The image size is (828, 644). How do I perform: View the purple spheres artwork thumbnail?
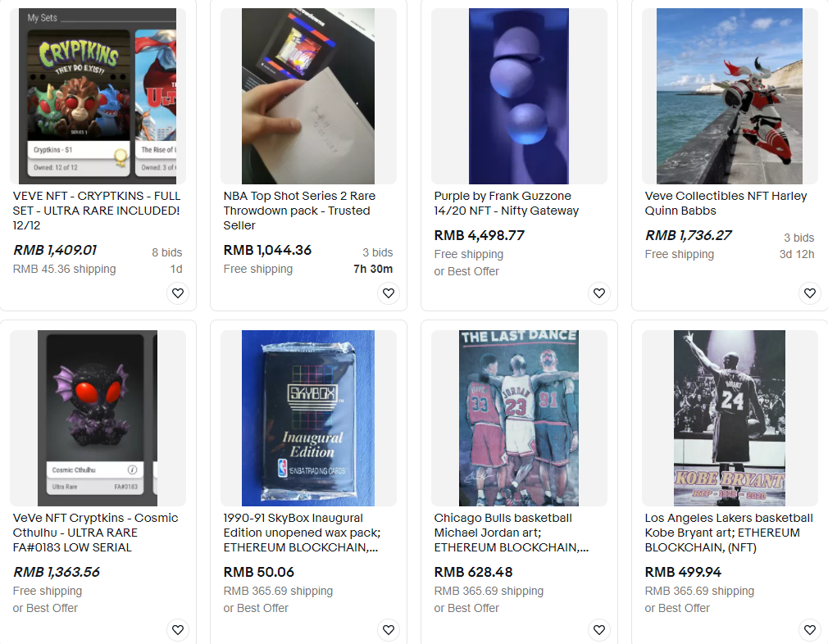pos(519,96)
